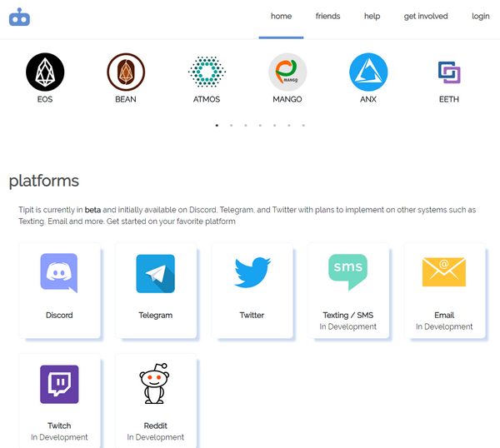Open the help page
Viewport: 500px width, 448px height.
click(x=372, y=17)
